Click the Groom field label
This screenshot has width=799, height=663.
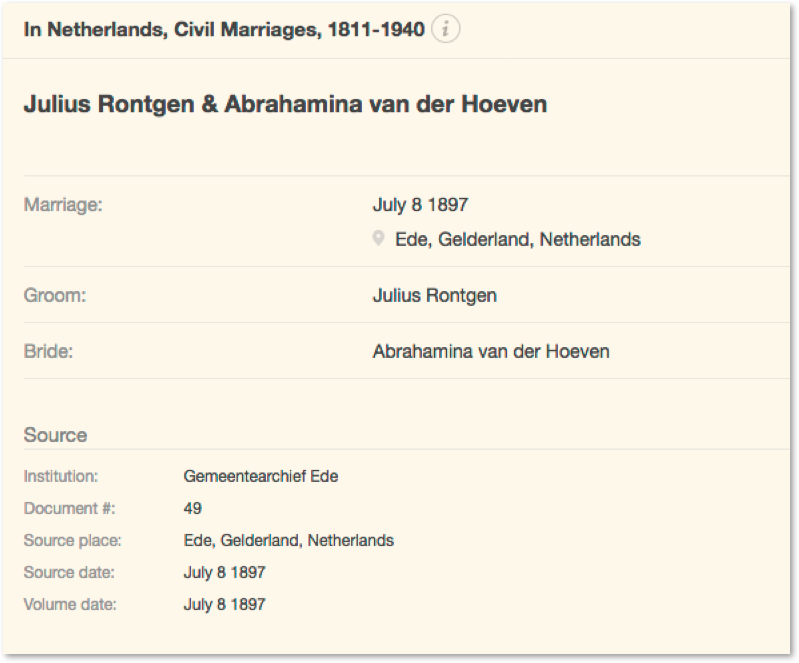coord(54,295)
